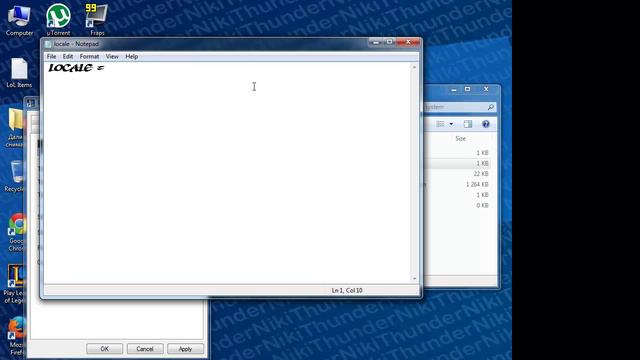Click Apply in the properties dialog
The width and height of the screenshot is (640, 360).
[185, 349]
